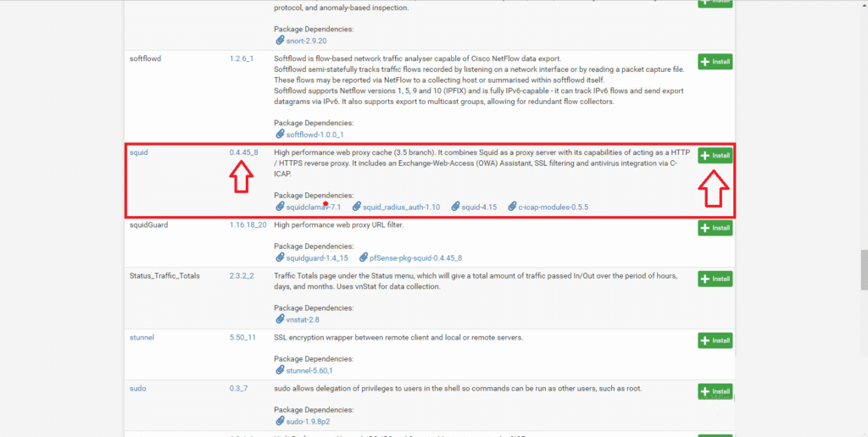Open squid version 0.4.45_8 link

click(243, 152)
